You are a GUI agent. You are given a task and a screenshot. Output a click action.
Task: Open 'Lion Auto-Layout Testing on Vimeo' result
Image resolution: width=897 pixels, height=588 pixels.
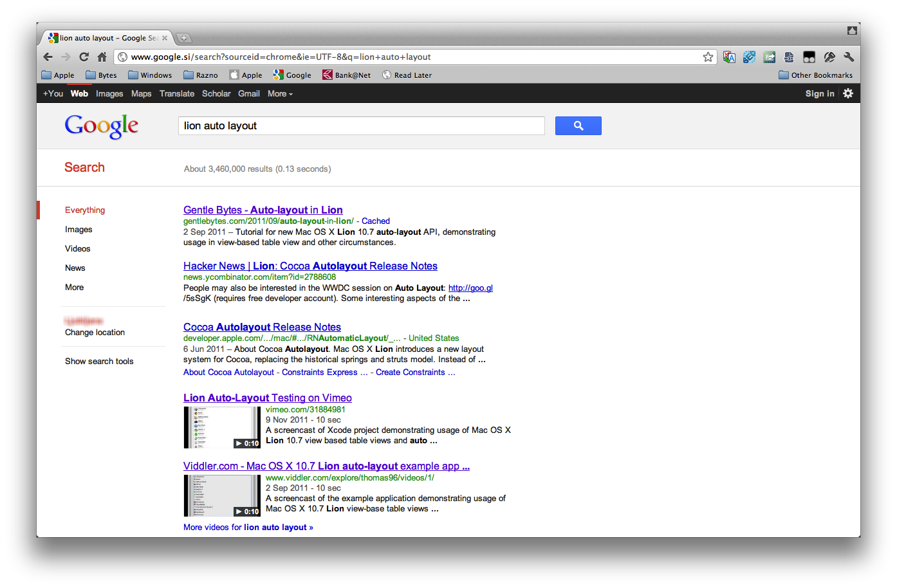[x=268, y=398]
